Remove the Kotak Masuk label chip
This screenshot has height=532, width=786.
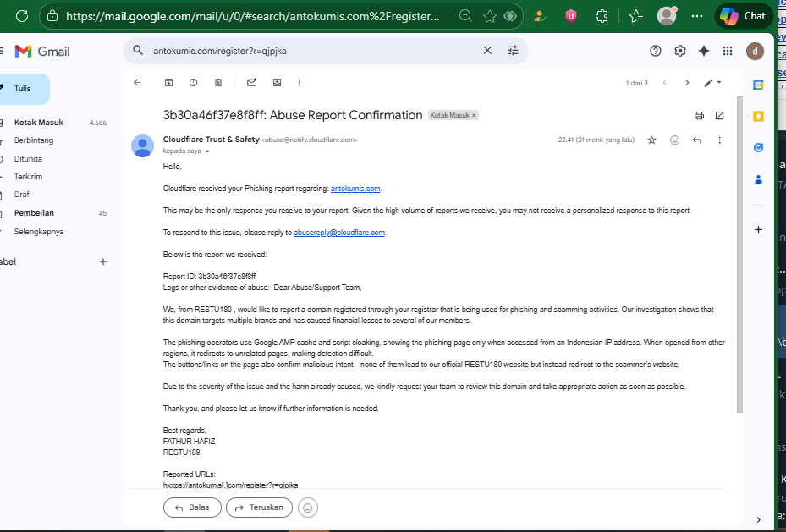(x=474, y=115)
